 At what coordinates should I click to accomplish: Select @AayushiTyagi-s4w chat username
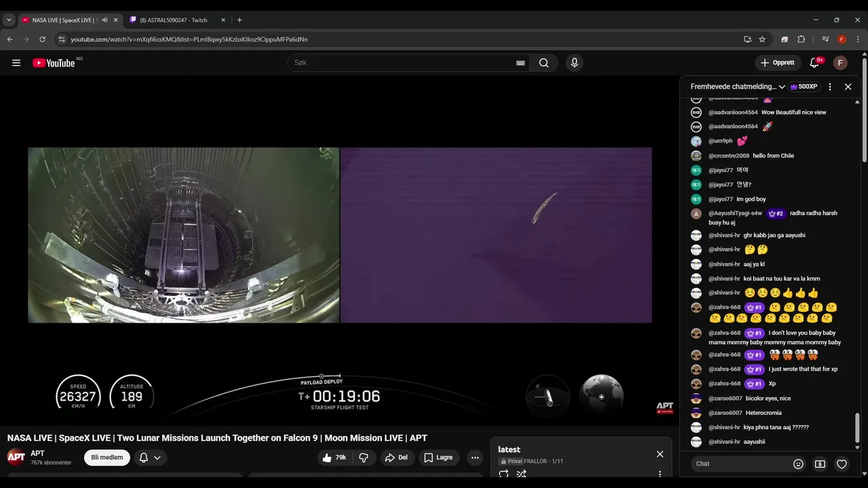(735, 213)
